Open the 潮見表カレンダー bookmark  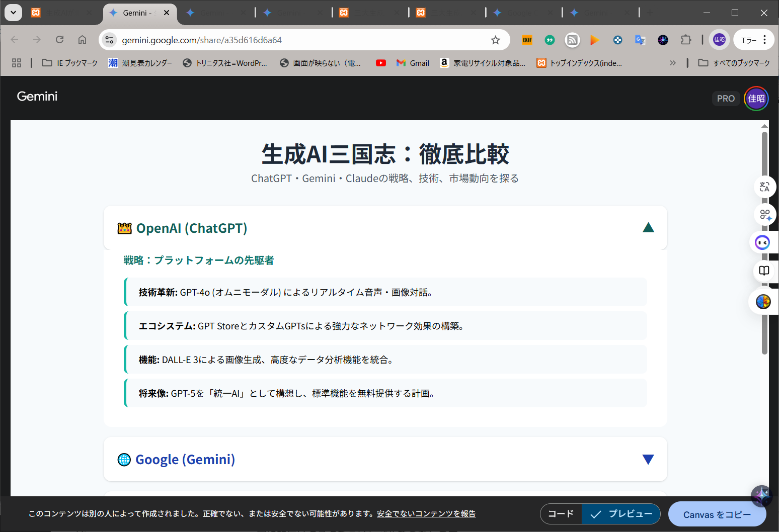click(140, 63)
